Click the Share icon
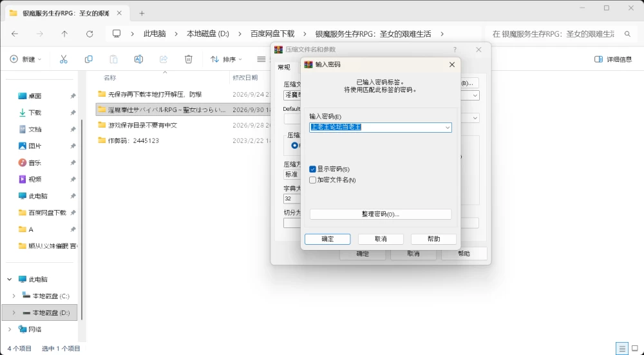This screenshot has width=644, height=355. (x=164, y=59)
